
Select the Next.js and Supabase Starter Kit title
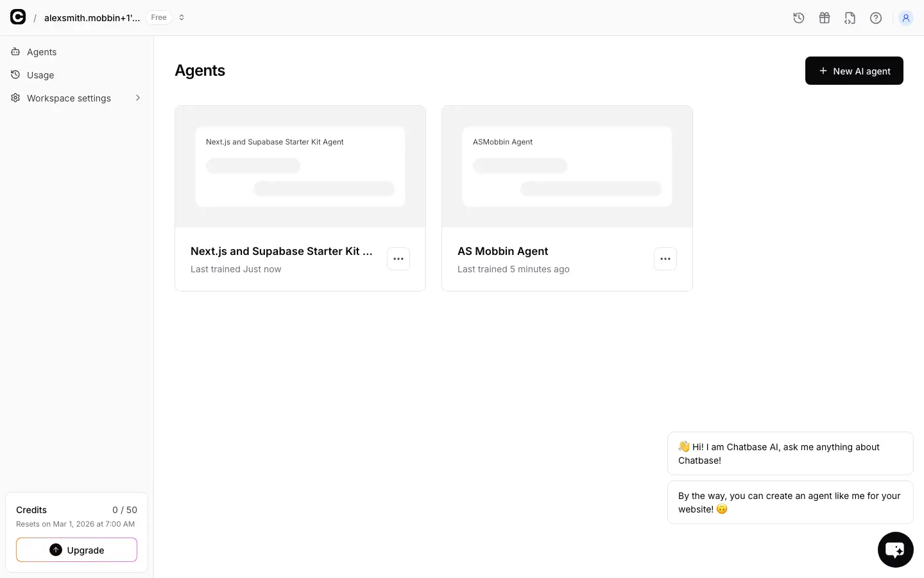point(282,251)
